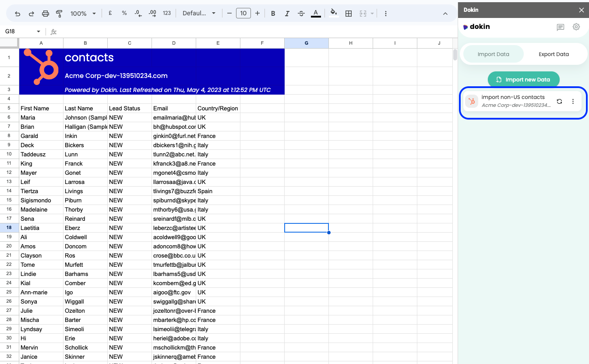This screenshot has width=589, height=364.
Task: Toggle italic formatting
Action: click(x=287, y=14)
